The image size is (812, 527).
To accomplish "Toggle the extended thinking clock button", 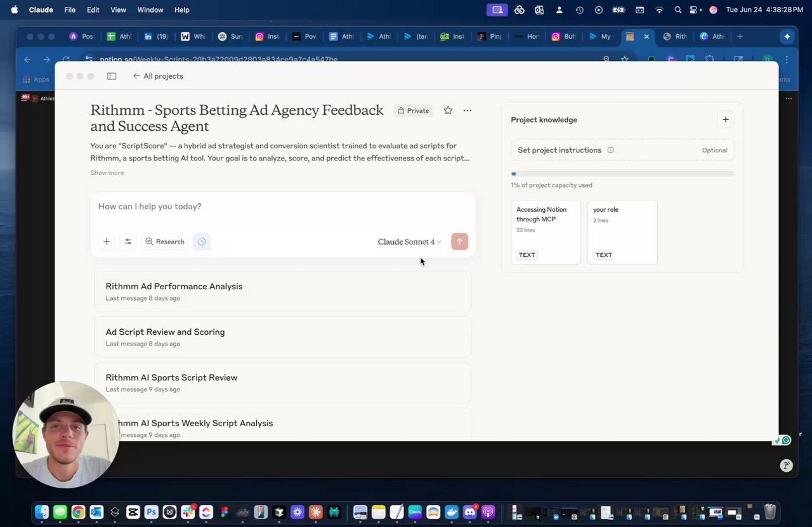I will [202, 242].
